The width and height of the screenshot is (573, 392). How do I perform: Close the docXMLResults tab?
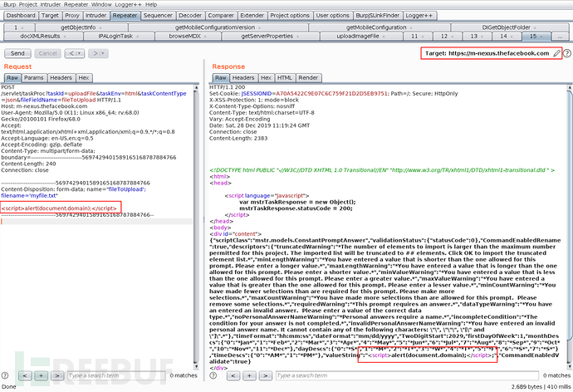click(x=65, y=37)
